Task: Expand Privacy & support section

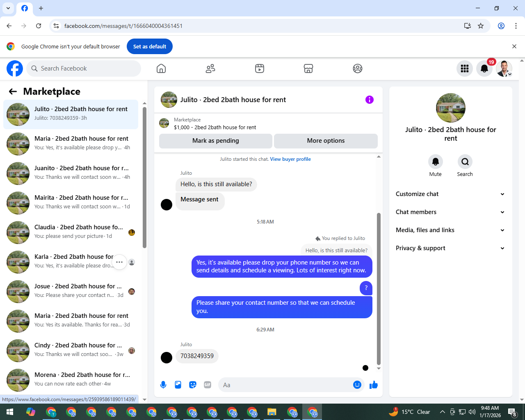Action: point(450,248)
